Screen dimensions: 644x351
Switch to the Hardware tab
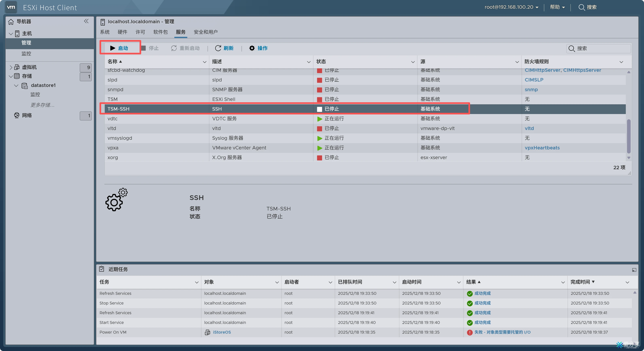(122, 32)
